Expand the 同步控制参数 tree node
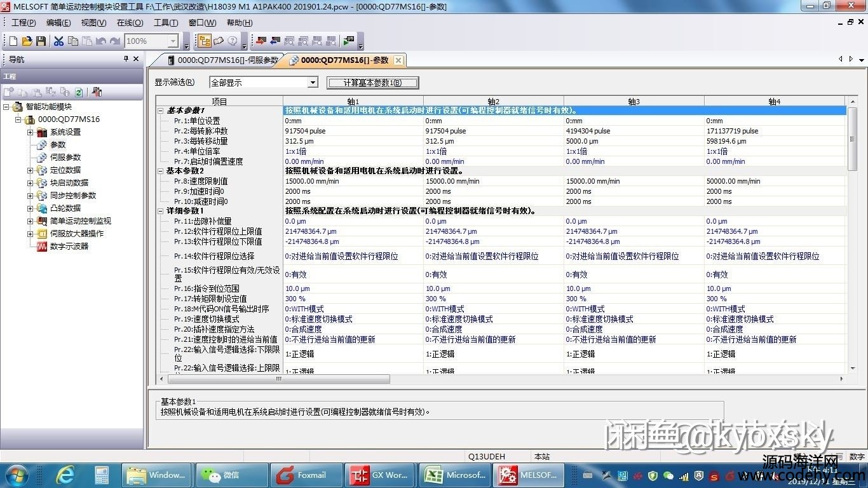The width and height of the screenshot is (868, 488). point(31,196)
